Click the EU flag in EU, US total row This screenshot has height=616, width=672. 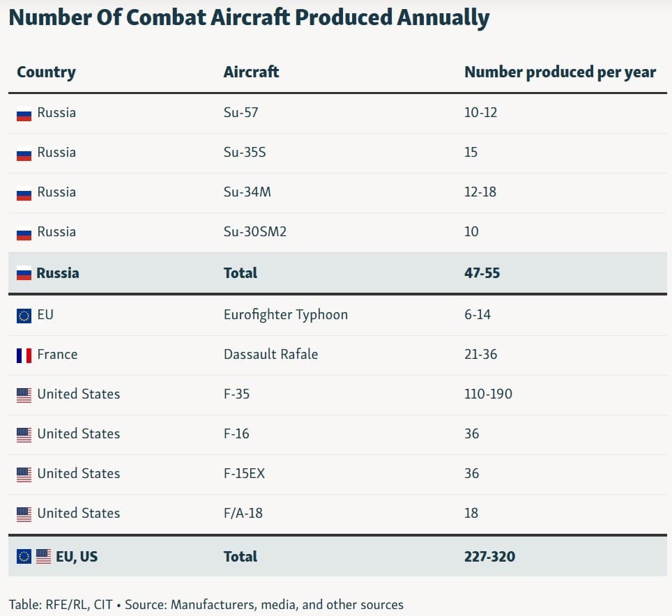point(24,557)
